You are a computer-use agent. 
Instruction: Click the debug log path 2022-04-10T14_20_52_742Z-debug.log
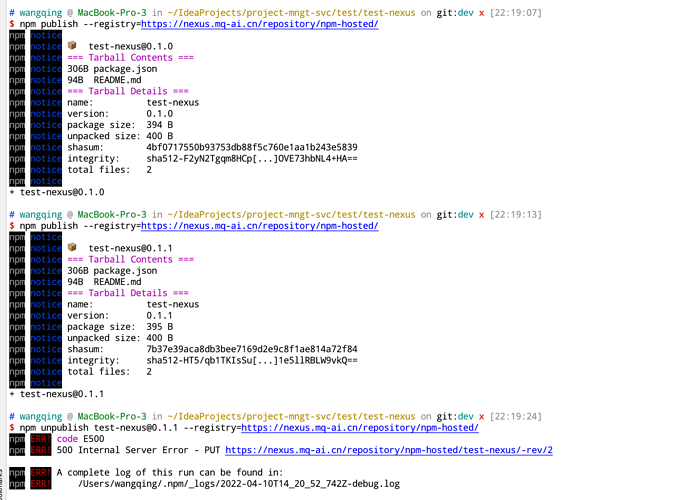pyautogui.click(x=239, y=484)
